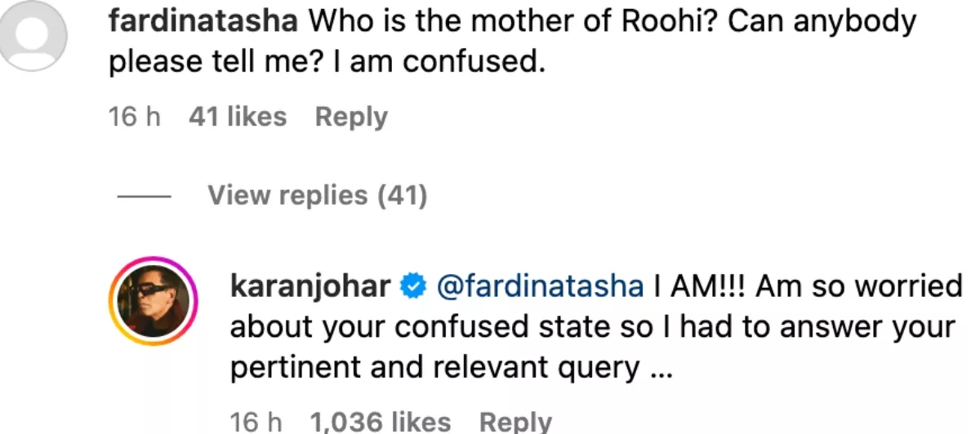Click the trailing ellipsis in karanjohar's reply
The height and width of the screenshot is (434, 980).
660,370
